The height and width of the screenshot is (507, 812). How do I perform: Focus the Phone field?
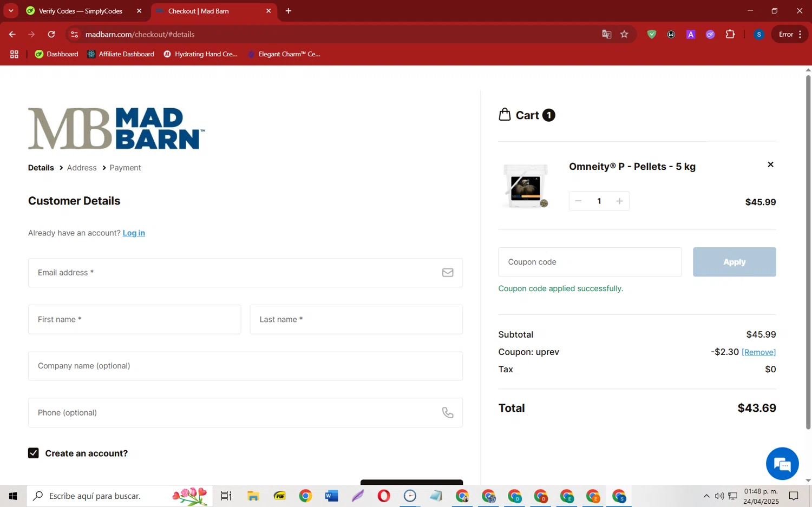click(245, 413)
